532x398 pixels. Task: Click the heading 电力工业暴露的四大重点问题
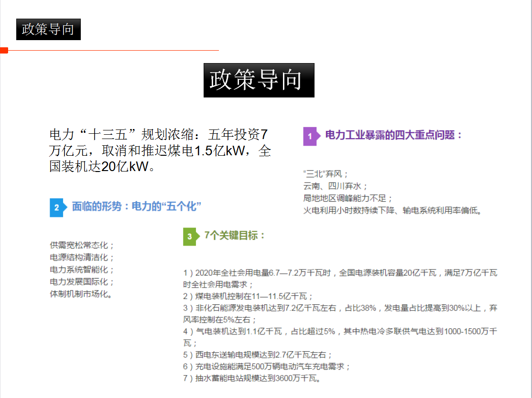[394, 135]
